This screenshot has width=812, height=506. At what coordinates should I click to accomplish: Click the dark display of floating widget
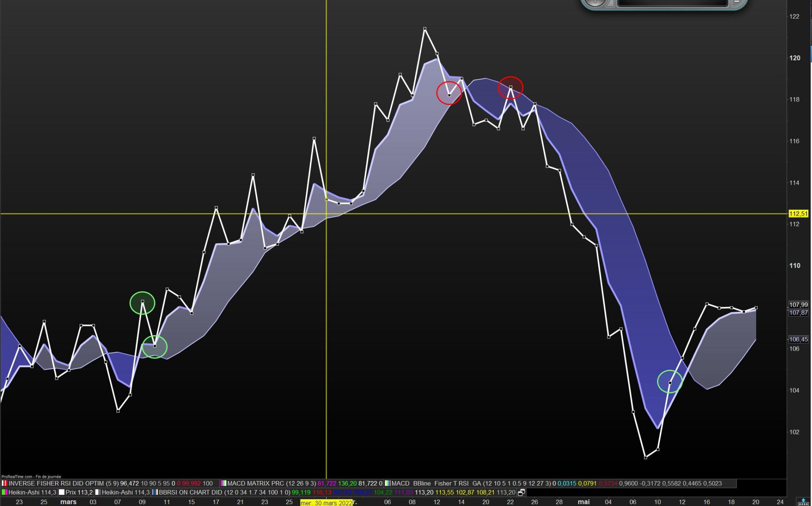672,3
